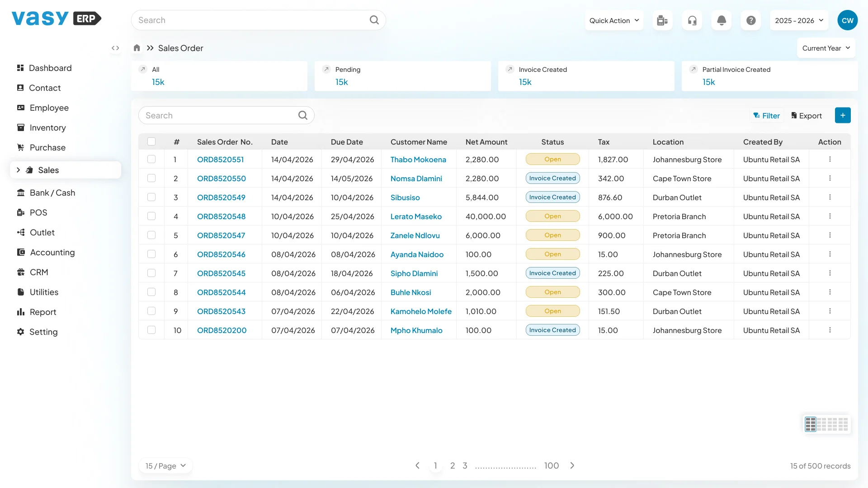Open sales order ORD8520548
The height and width of the screenshot is (488, 868).
tap(221, 216)
